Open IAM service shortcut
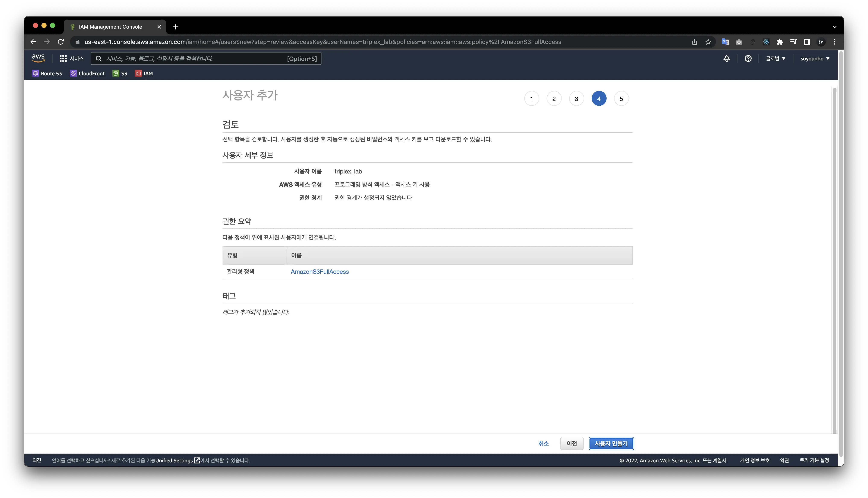The height and width of the screenshot is (498, 868). click(x=144, y=74)
